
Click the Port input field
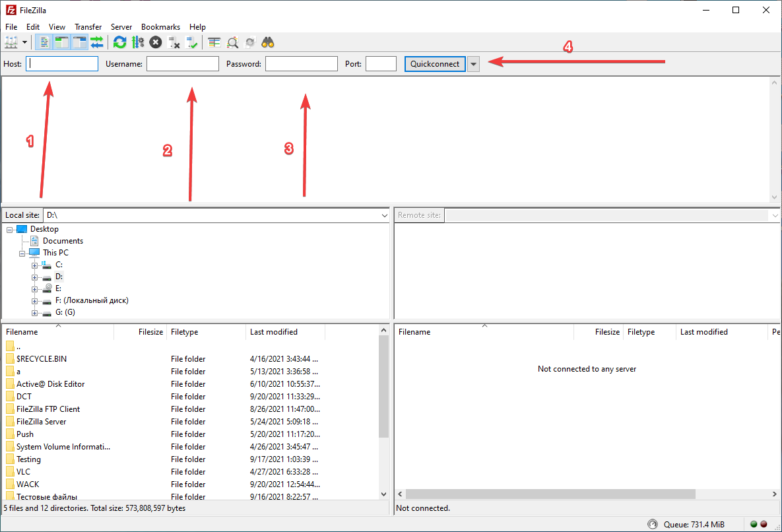pyautogui.click(x=381, y=64)
